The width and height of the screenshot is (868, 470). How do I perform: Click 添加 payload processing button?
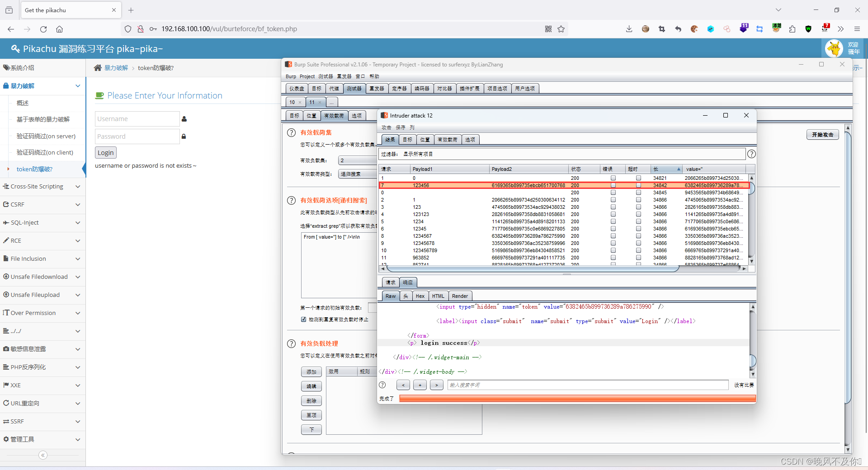pos(311,372)
